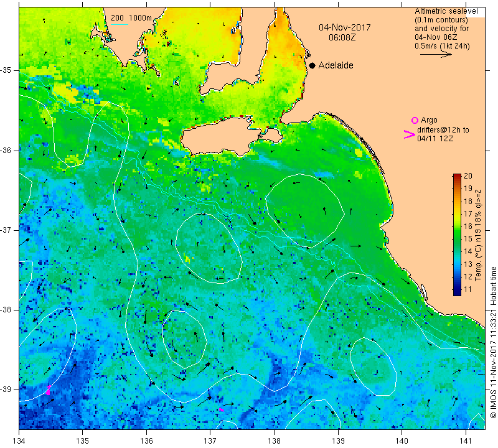Click the magenta drifter arrowhead legend symbol
498x448 pixels.
tap(410, 134)
